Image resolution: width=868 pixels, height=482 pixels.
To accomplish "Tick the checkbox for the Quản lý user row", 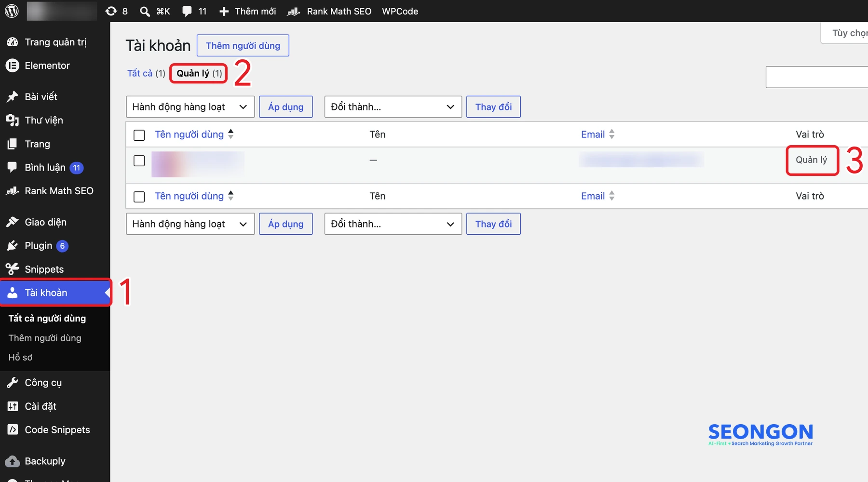I will pyautogui.click(x=139, y=161).
